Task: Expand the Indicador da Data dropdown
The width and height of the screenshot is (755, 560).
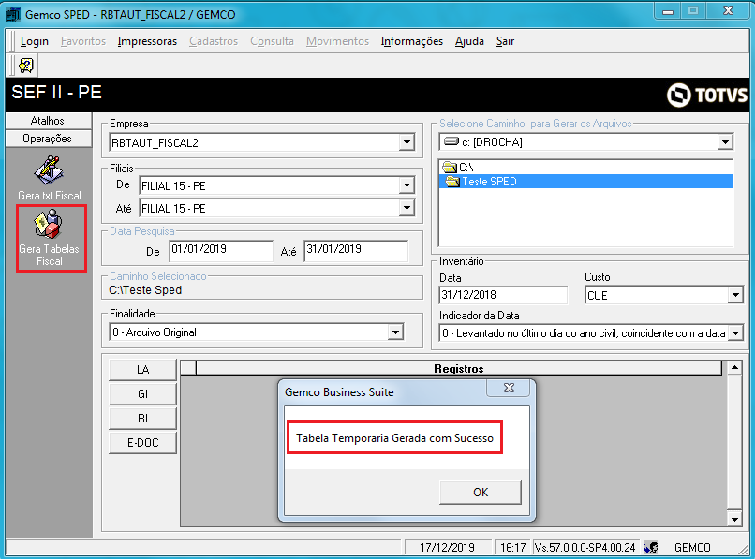Action: click(x=735, y=332)
